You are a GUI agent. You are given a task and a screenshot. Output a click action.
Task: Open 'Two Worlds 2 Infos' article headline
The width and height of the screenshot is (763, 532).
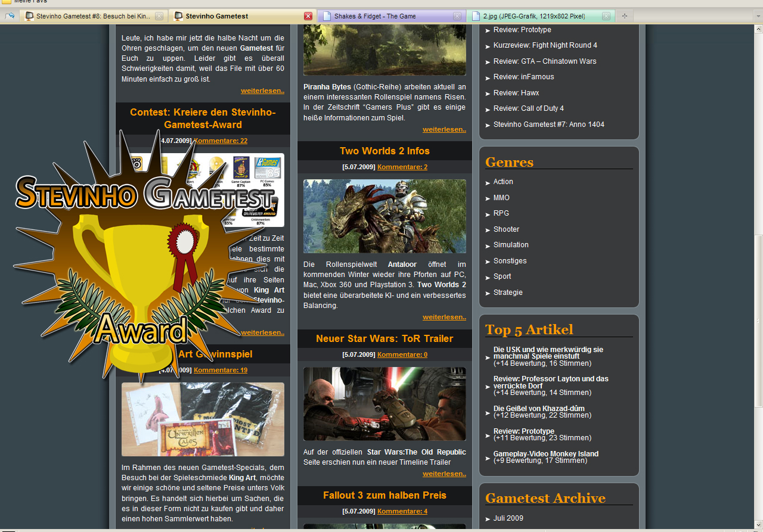click(384, 151)
